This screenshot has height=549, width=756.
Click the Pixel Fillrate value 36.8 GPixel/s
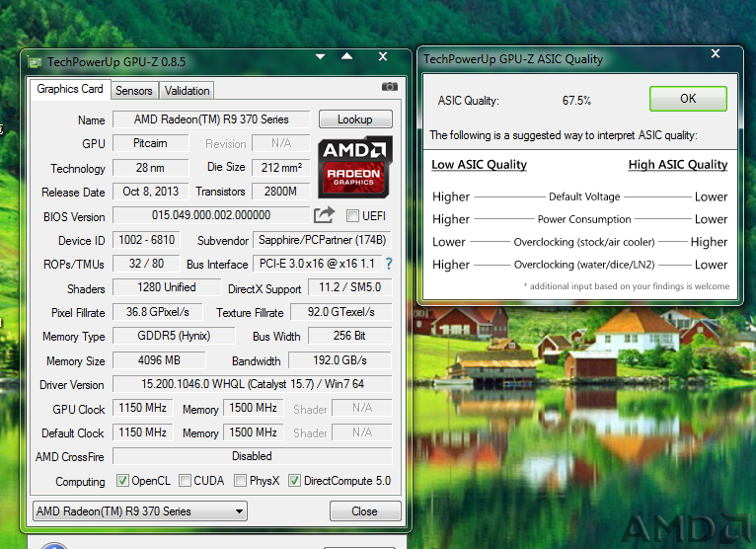158,312
